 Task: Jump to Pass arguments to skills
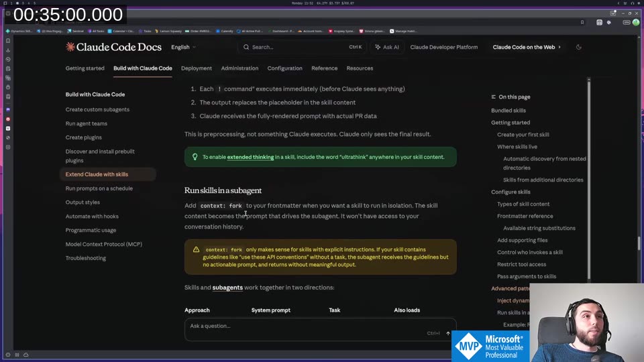527,276
